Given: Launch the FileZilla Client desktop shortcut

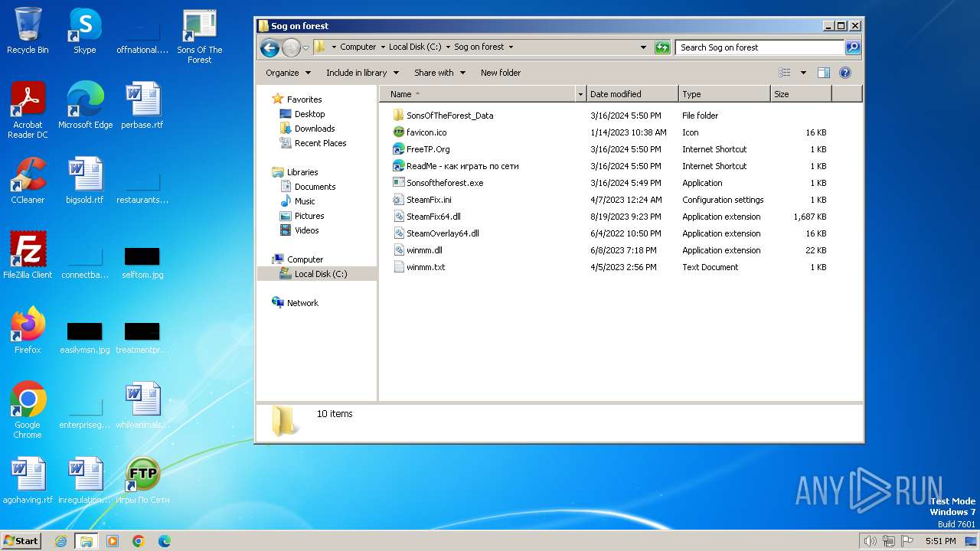Looking at the screenshot, I should click(28, 256).
